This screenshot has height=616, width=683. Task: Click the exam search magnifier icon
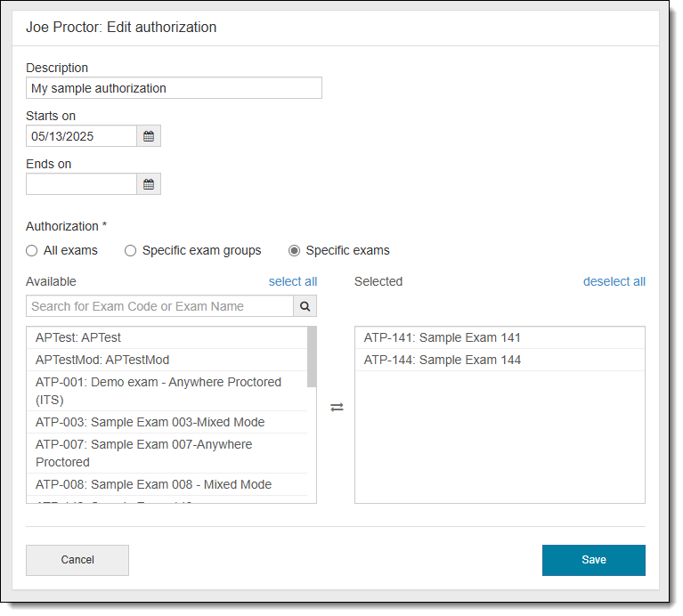pos(305,306)
